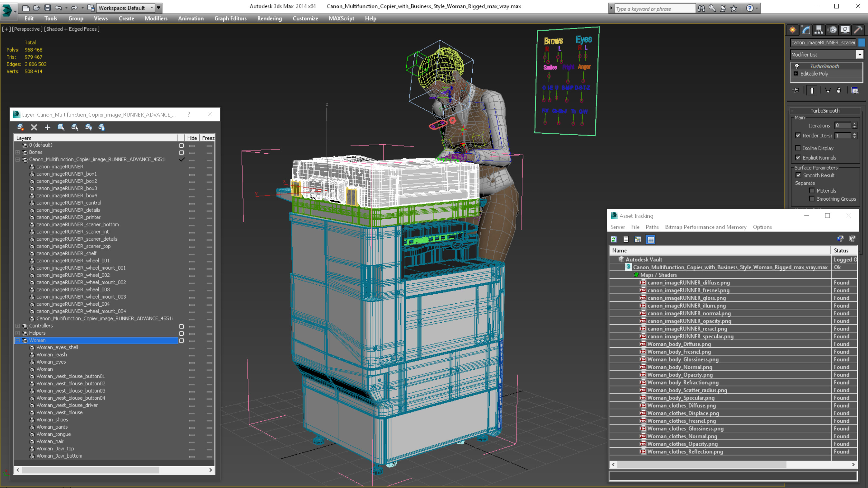The width and height of the screenshot is (868, 488).
Task: Toggle Show End Result icon
Action: pyautogui.click(x=812, y=90)
